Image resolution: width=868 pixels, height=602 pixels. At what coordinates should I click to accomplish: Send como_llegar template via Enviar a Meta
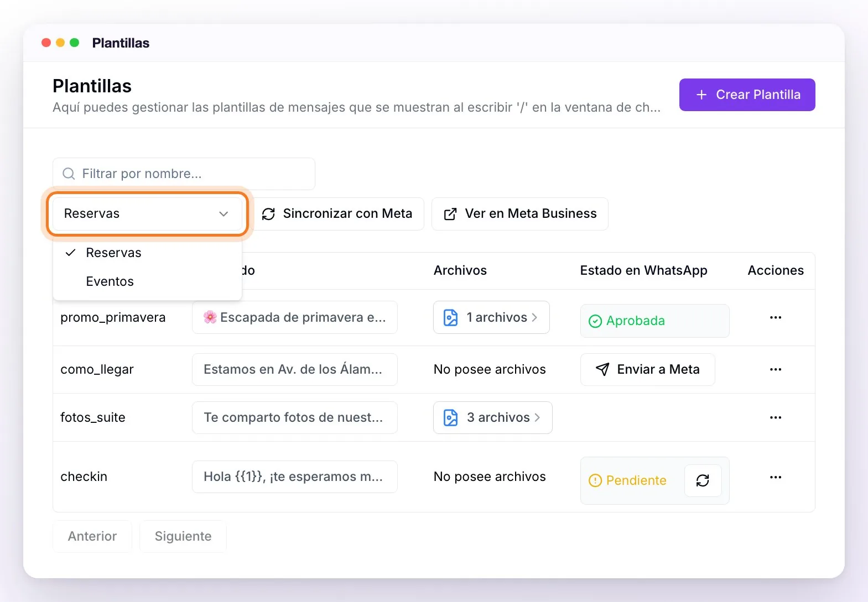click(x=647, y=369)
